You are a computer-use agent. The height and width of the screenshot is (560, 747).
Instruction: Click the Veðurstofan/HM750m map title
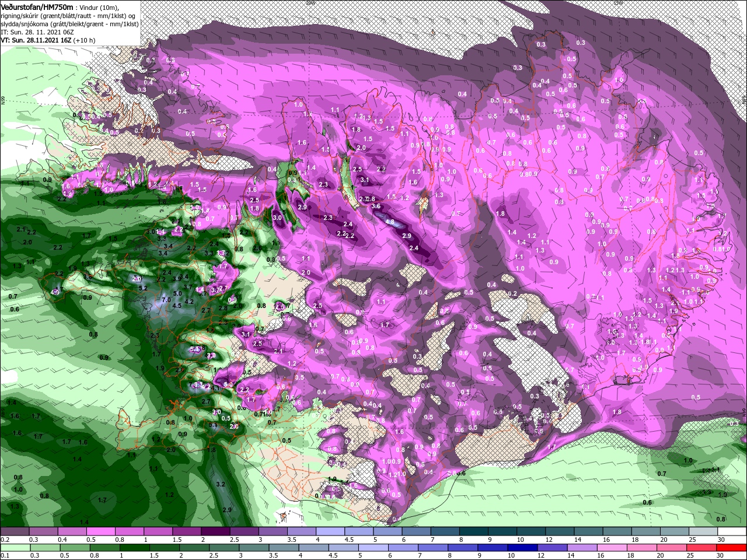(x=37, y=6)
